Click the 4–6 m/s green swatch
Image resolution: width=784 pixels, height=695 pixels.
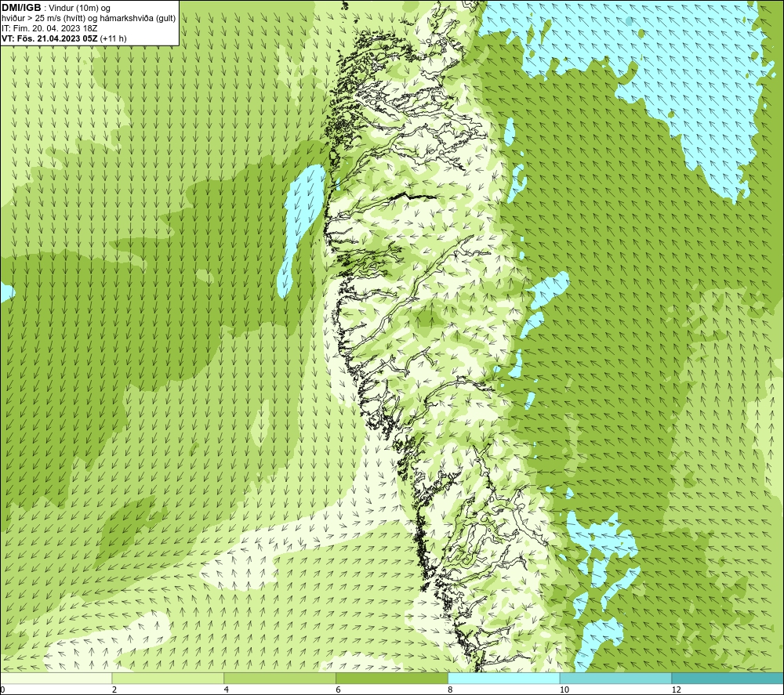(x=280, y=679)
